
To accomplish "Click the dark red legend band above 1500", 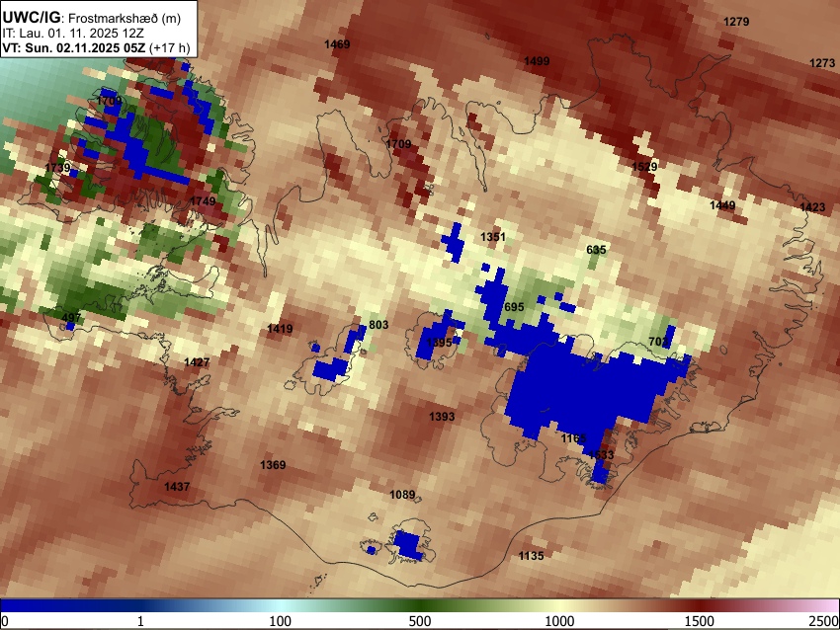I will [x=700, y=606].
